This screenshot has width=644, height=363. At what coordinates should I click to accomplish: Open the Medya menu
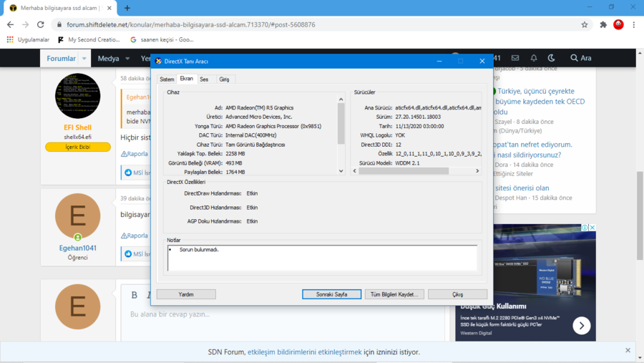pos(109,59)
